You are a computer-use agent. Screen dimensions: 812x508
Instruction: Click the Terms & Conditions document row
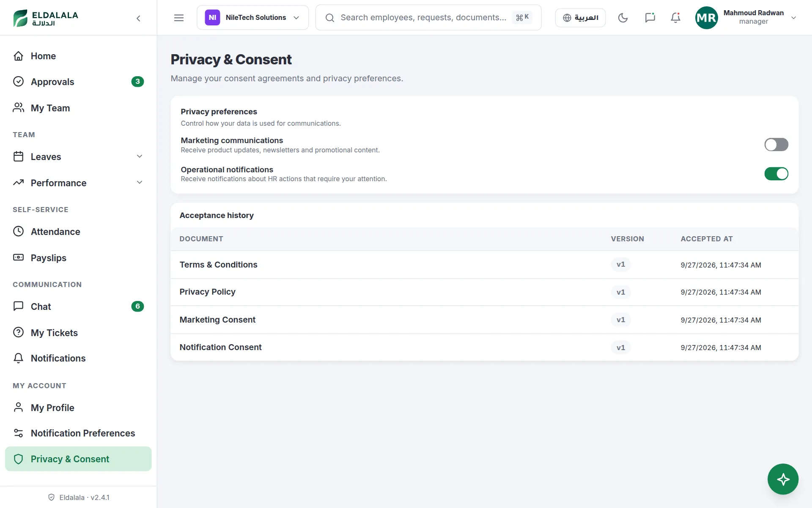click(484, 265)
